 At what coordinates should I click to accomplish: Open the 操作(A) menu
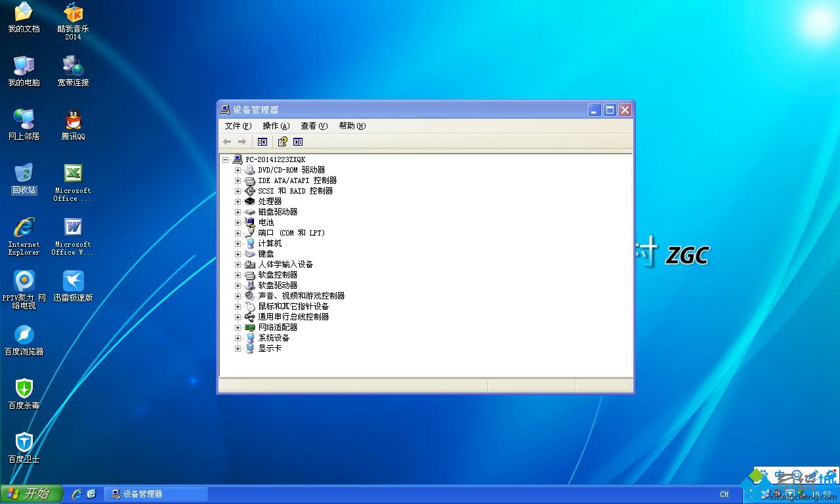(x=276, y=126)
